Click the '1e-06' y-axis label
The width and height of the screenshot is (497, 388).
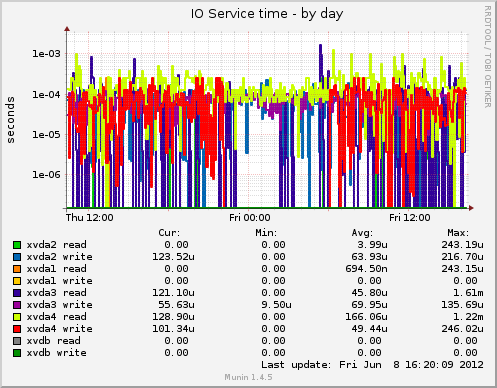coord(46,175)
